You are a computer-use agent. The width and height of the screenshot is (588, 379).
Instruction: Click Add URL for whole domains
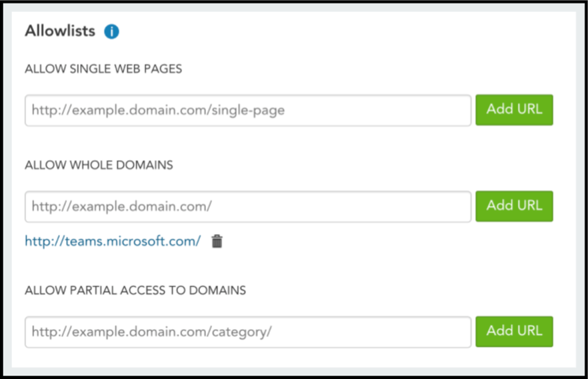coord(514,206)
